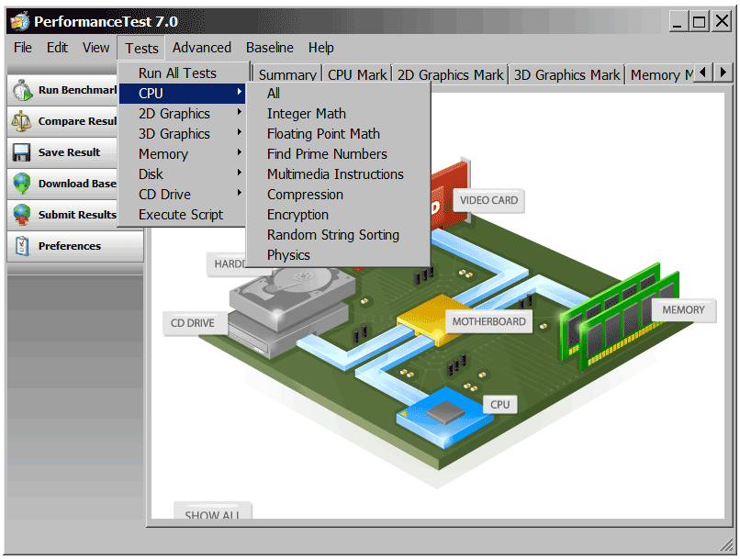
Task: Choose Run All Tests menu entry
Action: tap(177, 73)
